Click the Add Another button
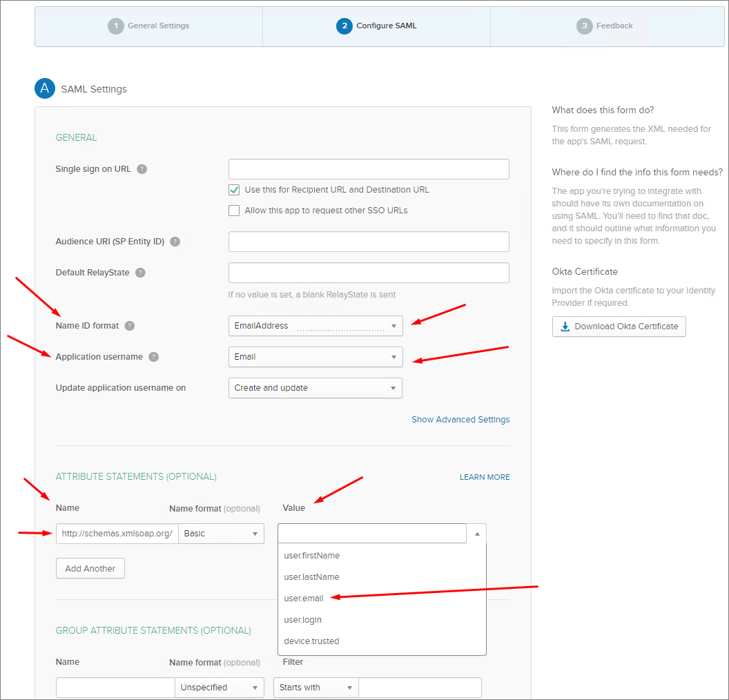The width and height of the screenshot is (729, 700). click(90, 569)
